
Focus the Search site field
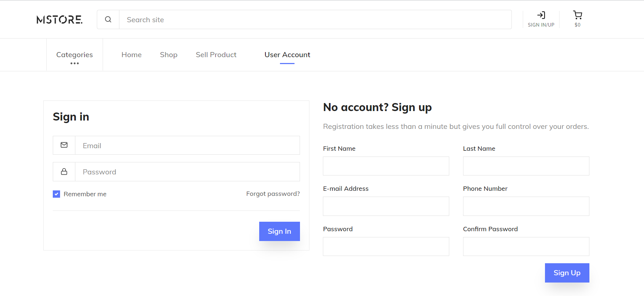315,20
